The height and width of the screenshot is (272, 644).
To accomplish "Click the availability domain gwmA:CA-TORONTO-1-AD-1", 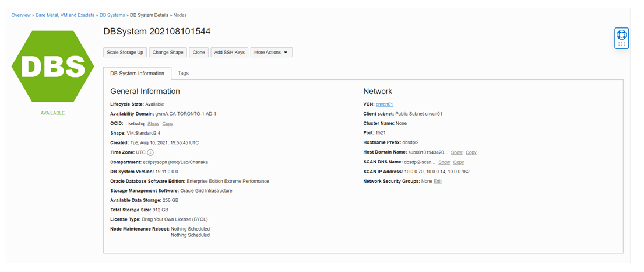I will [x=186, y=114].
